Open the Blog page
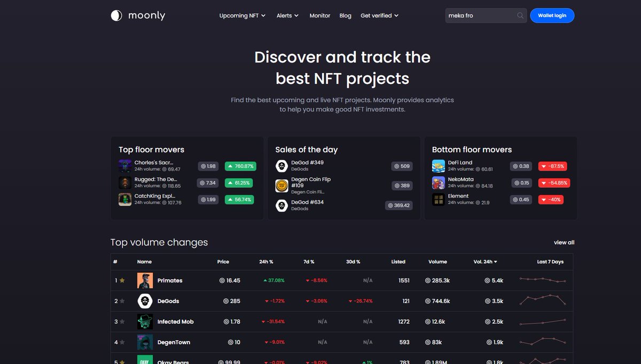The image size is (641, 364). (346, 15)
